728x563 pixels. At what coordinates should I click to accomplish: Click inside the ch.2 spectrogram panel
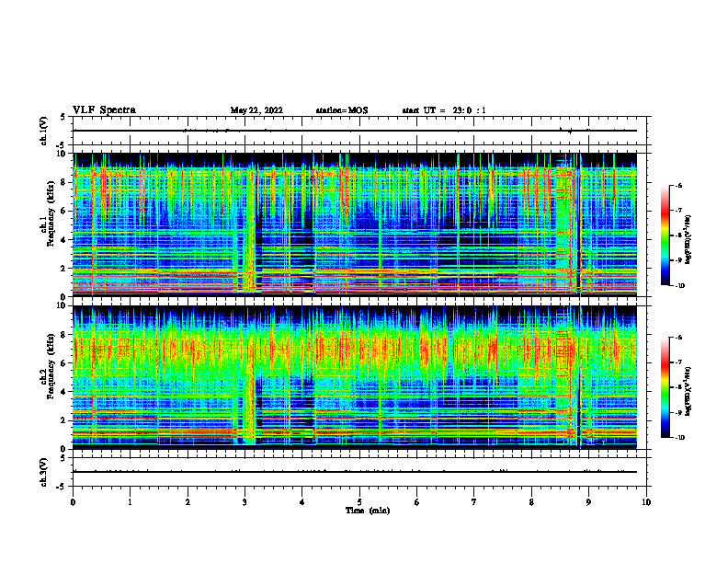coord(355,377)
